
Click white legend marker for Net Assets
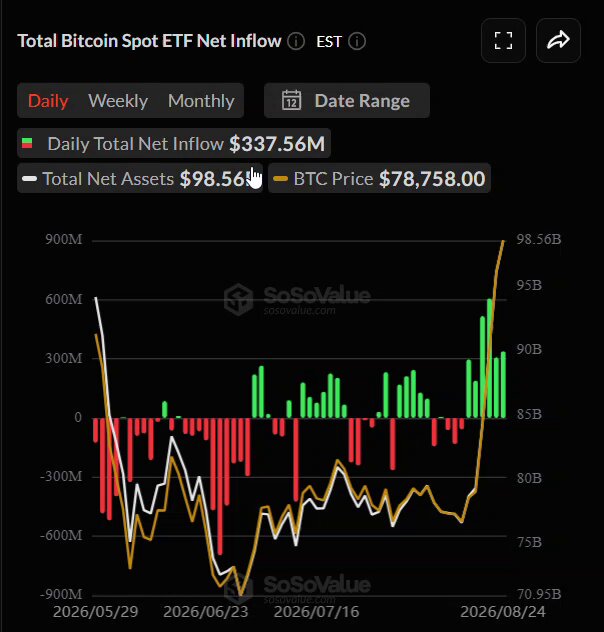click(x=29, y=179)
